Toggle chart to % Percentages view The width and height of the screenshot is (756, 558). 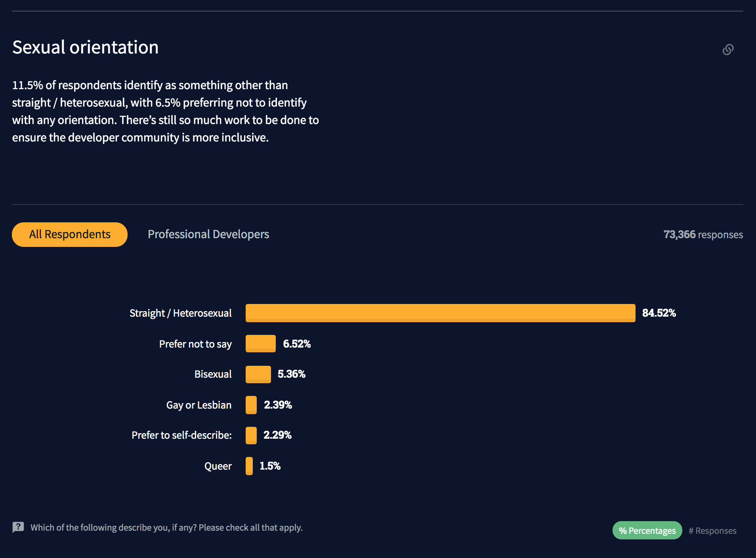(647, 531)
